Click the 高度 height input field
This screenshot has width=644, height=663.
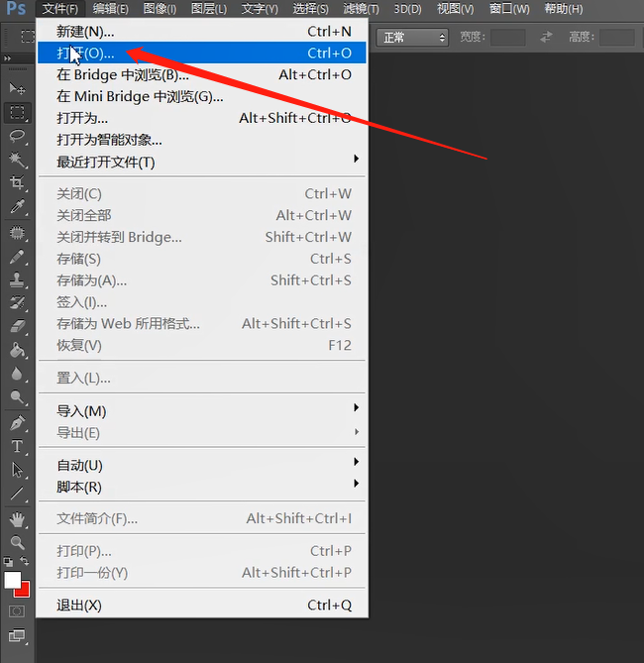(617, 38)
